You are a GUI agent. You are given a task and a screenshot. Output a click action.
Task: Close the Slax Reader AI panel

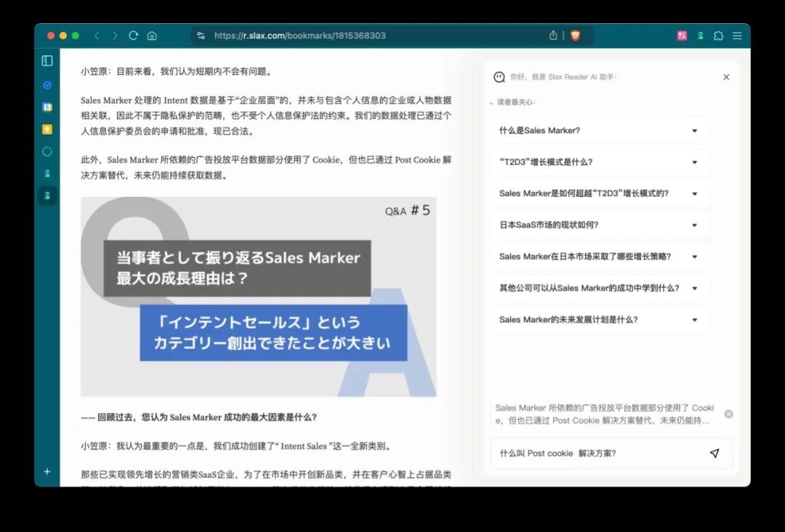[x=726, y=77]
